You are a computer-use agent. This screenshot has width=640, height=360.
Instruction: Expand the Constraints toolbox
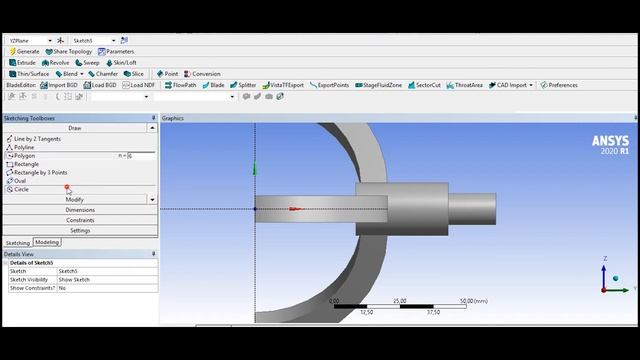pos(80,220)
